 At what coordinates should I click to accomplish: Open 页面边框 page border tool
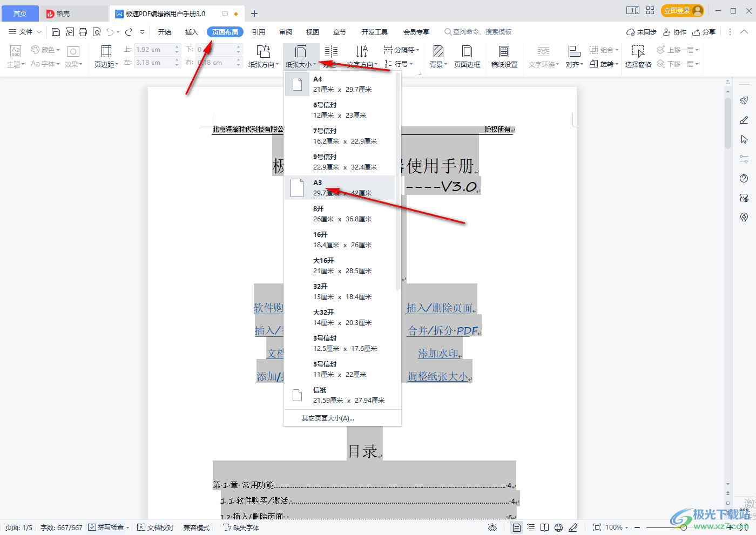pyautogui.click(x=467, y=56)
